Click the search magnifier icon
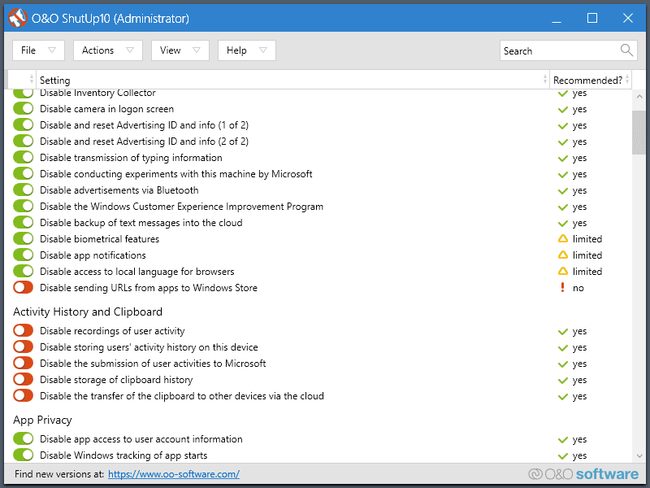Image resolution: width=650 pixels, height=488 pixels. [626, 50]
